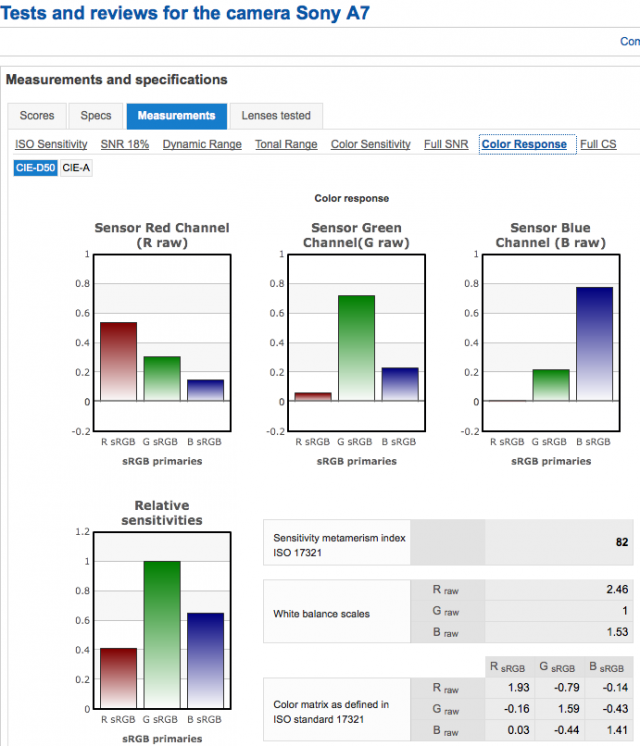Click color matrix cell -0.79
This screenshot has height=747, width=640.
click(x=567, y=688)
